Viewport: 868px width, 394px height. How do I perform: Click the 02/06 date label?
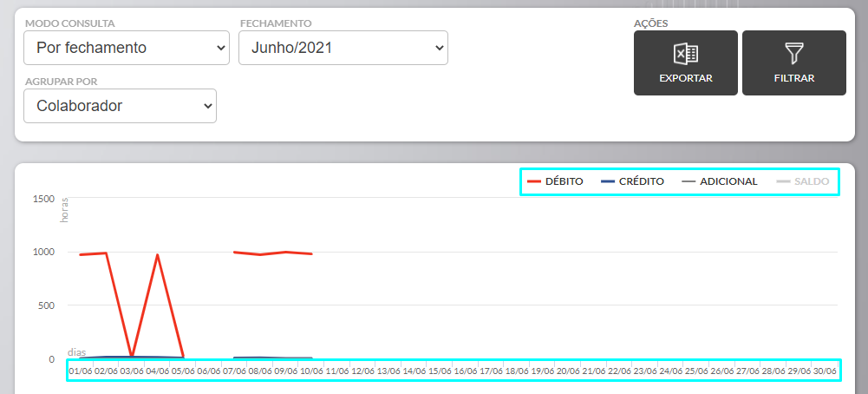(107, 371)
